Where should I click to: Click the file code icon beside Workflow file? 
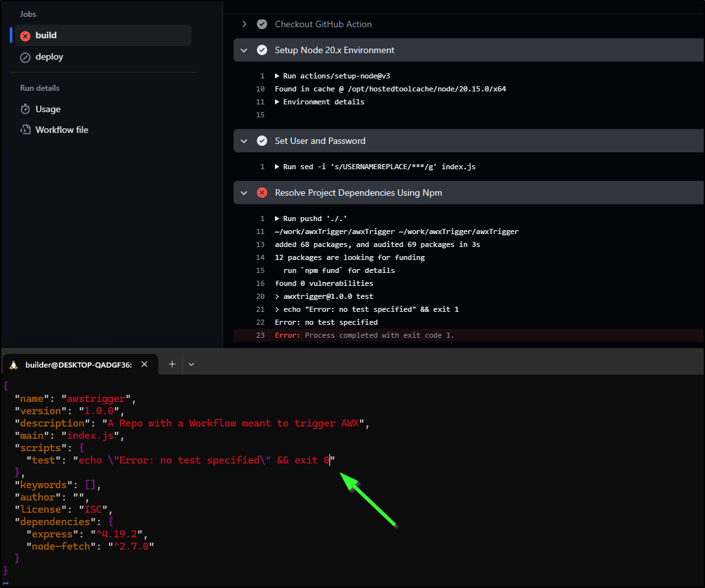coord(25,130)
